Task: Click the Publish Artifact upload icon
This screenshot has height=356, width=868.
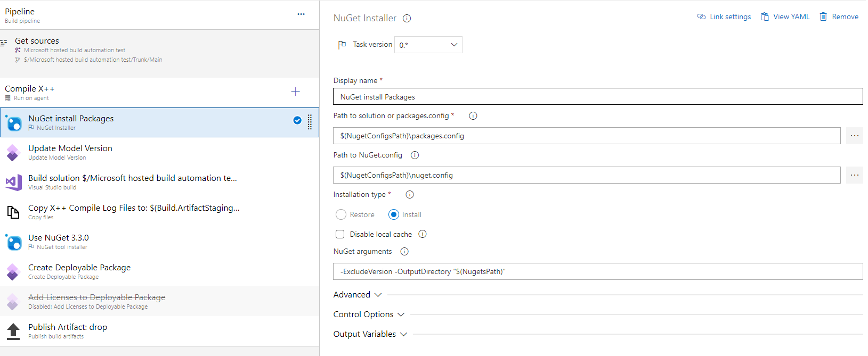Action: tap(13, 332)
